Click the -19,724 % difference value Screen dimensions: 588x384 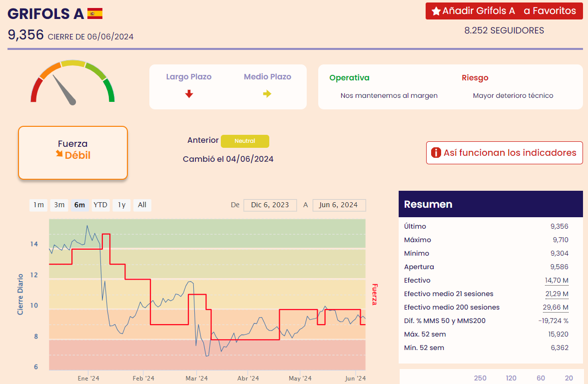[553, 321]
